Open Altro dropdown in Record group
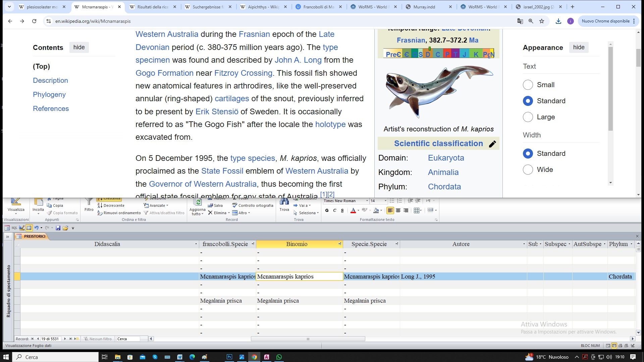 tap(241, 213)
